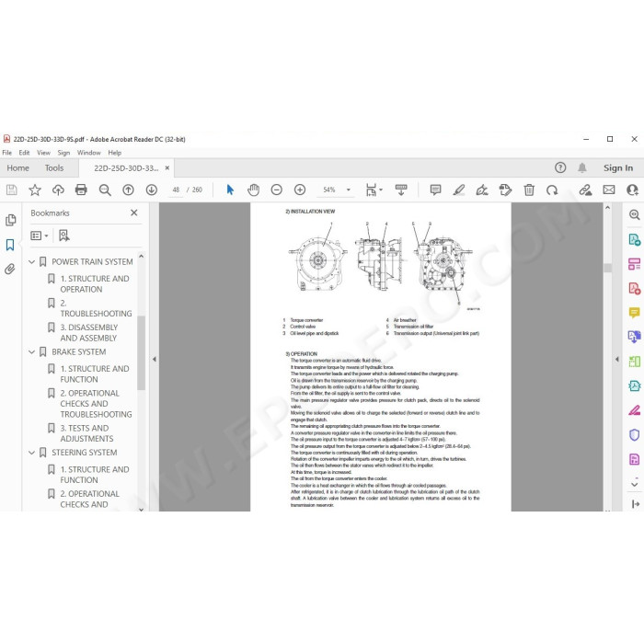
Task: Add a sticky note comment
Action: point(435,190)
